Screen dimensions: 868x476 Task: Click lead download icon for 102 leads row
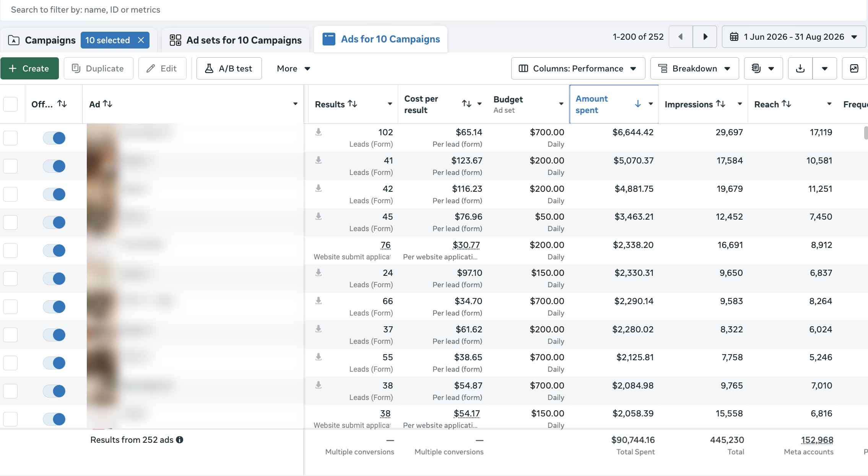pos(319,132)
